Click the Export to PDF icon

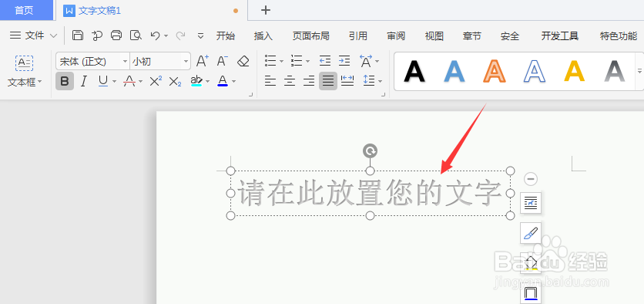[x=97, y=35]
